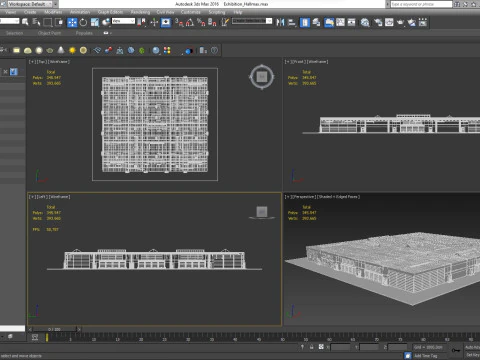The image size is (480, 360).
Task: Toggle Window/Crossing selection mode
Action: 59,22
